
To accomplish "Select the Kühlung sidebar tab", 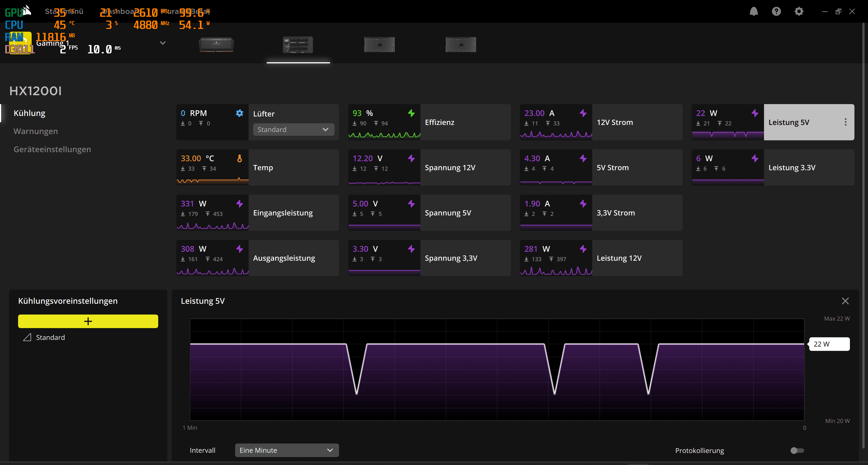I will click(29, 113).
